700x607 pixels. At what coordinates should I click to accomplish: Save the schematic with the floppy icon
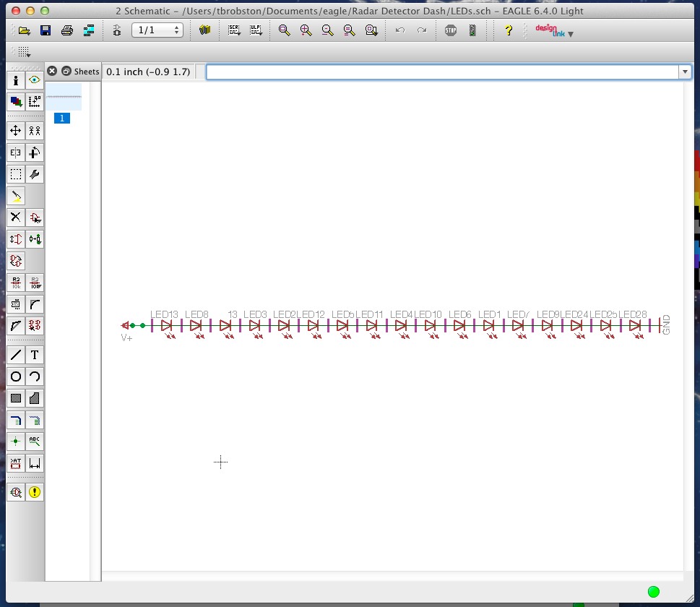(x=46, y=30)
